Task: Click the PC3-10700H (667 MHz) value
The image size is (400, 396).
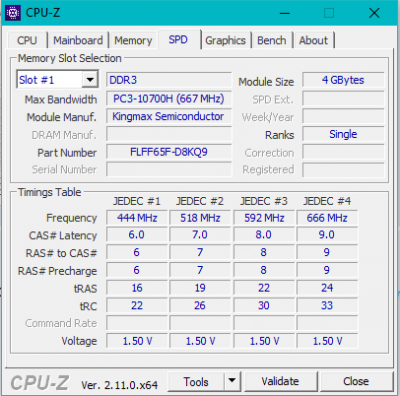Action: [x=169, y=99]
